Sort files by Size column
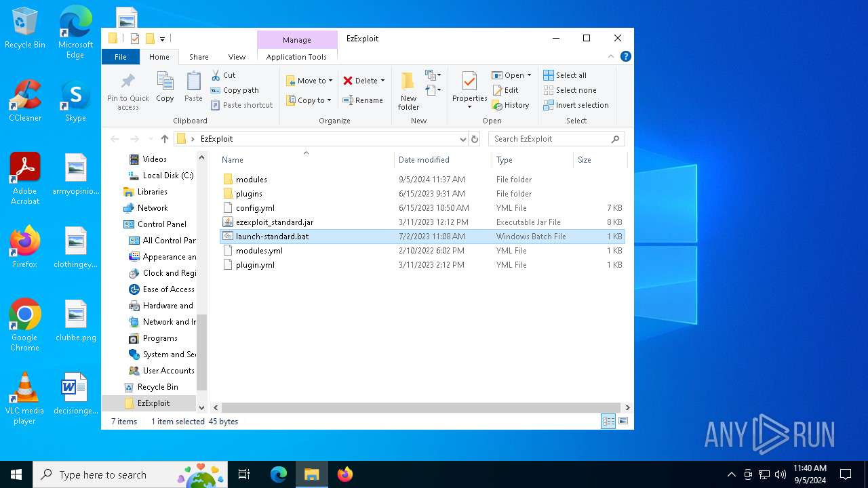Viewport: 868px width, 488px height. coord(600,160)
